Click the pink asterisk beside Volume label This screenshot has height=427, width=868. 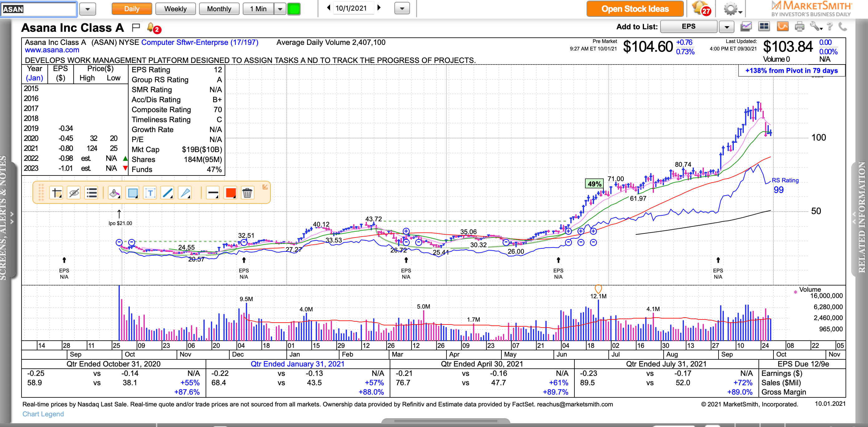(x=795, y=292)
